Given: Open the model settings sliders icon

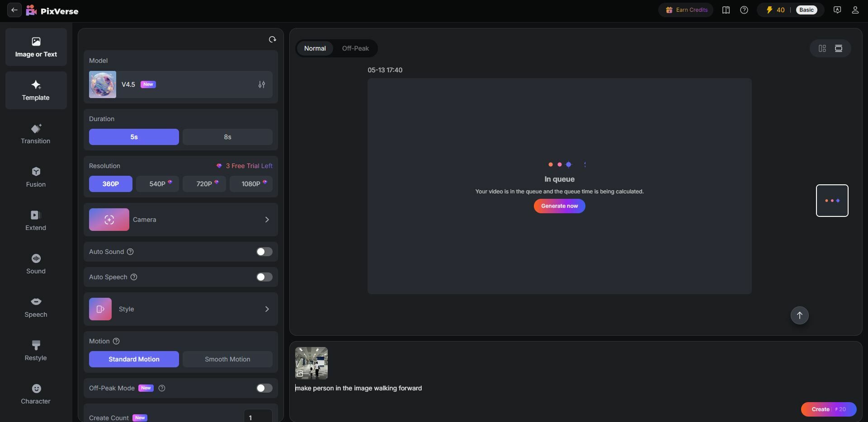Looking at the screenshot, I should (262, 84).
